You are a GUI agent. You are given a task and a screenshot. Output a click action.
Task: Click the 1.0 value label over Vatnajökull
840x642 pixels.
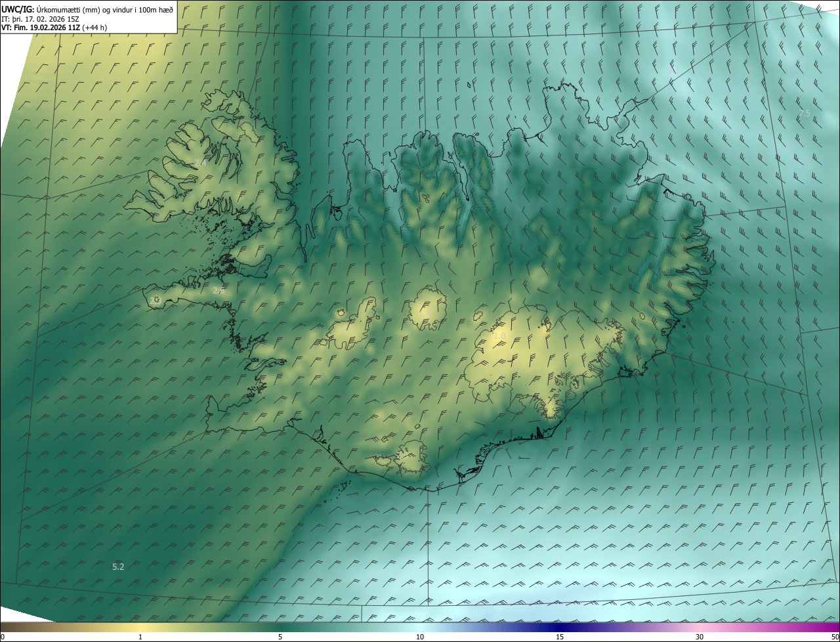499,335
